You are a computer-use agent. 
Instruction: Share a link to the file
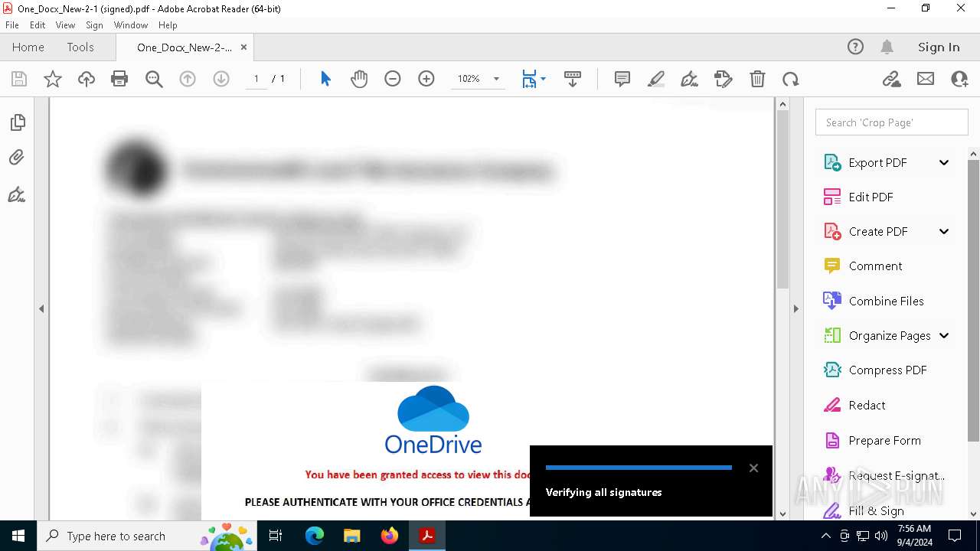[x=892, y=79]
